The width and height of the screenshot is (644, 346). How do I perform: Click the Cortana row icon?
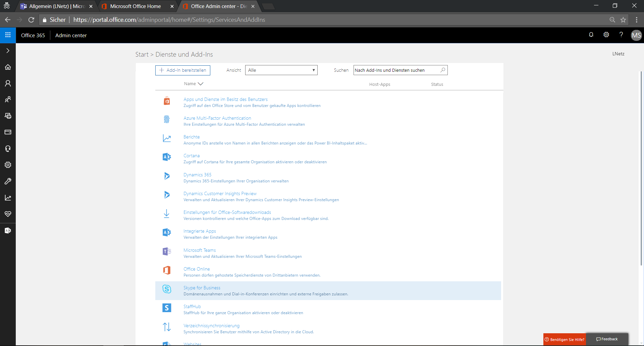click(x=167, y=157)
